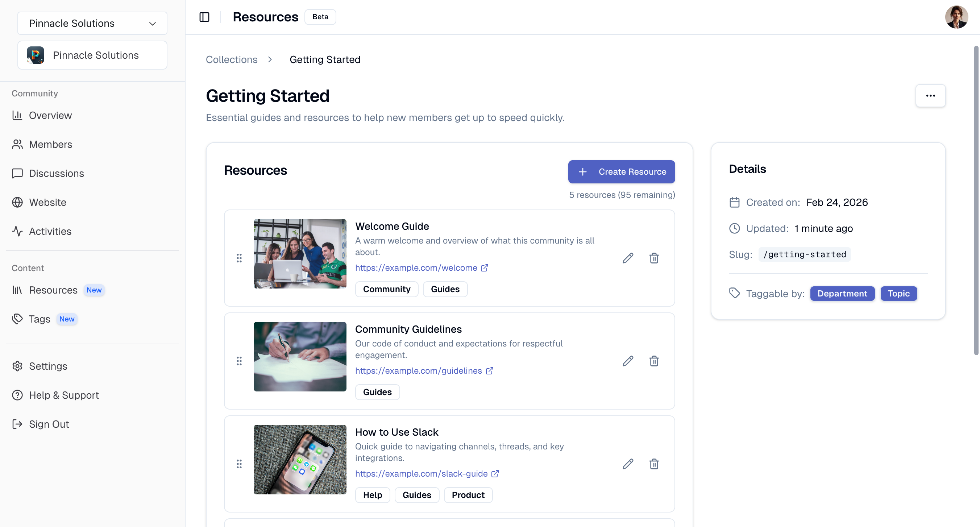Select the Members people icon

17,144
